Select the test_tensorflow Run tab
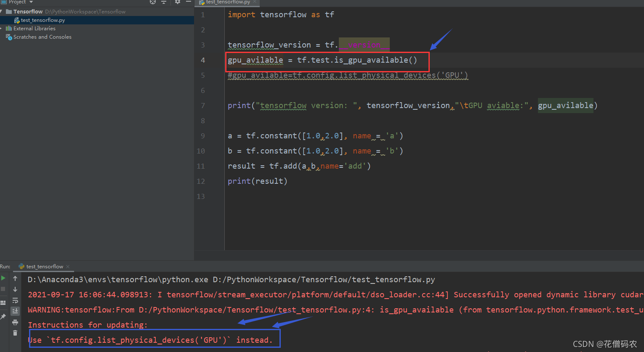Screen dimensions: 644x352 pos(45,267)
